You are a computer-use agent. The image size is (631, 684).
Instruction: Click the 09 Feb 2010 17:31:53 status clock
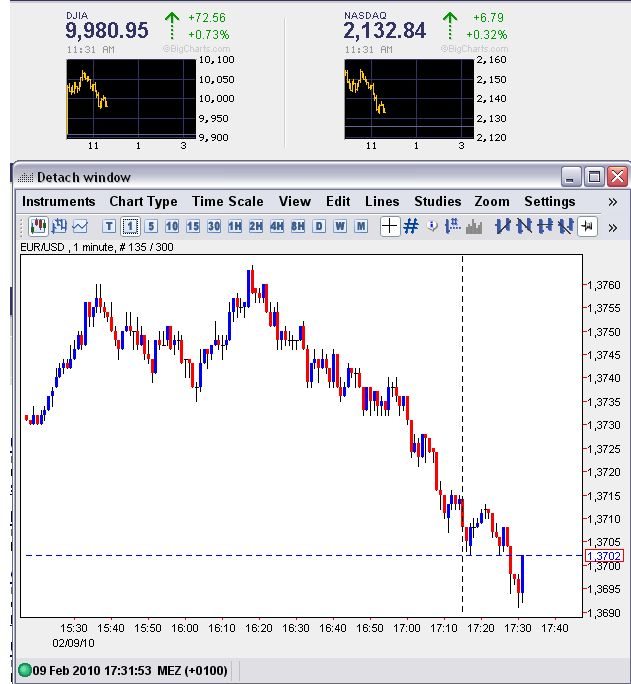tap(130, 670)
